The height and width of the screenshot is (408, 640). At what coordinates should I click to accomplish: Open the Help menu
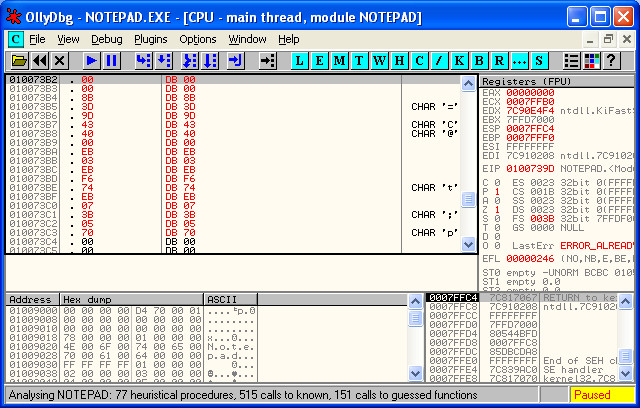[289, 40]
